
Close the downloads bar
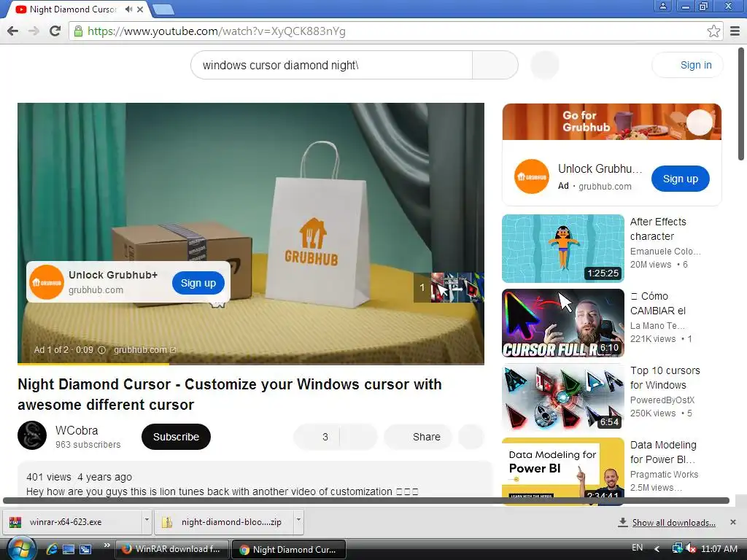[x=733, y=522]
